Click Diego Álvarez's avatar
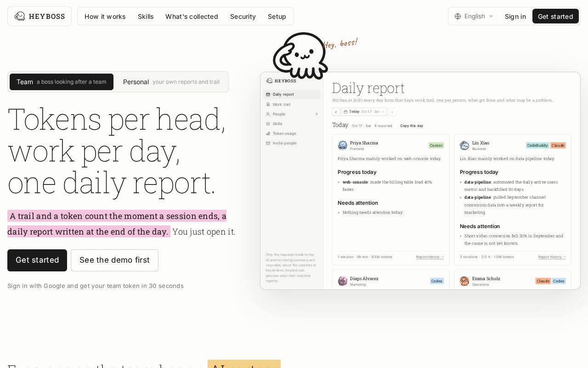This screenshot has height=368, width=588. 343,281
